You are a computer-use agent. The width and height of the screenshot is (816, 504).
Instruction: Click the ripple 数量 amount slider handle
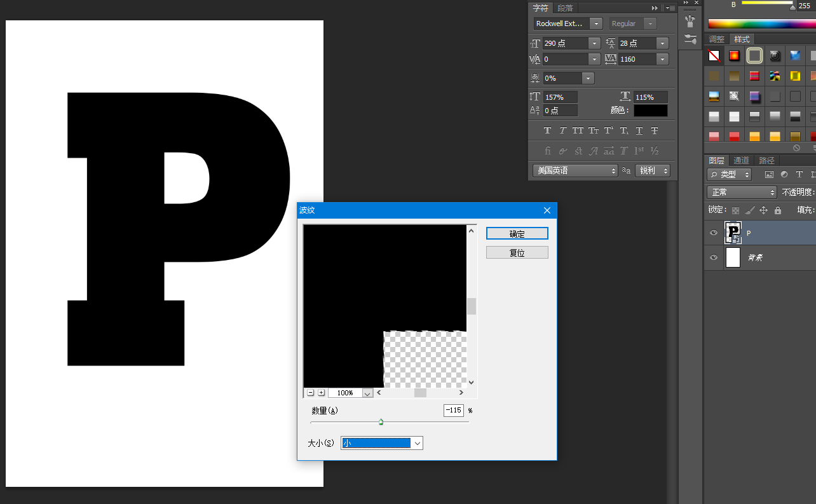coord(381,422)
